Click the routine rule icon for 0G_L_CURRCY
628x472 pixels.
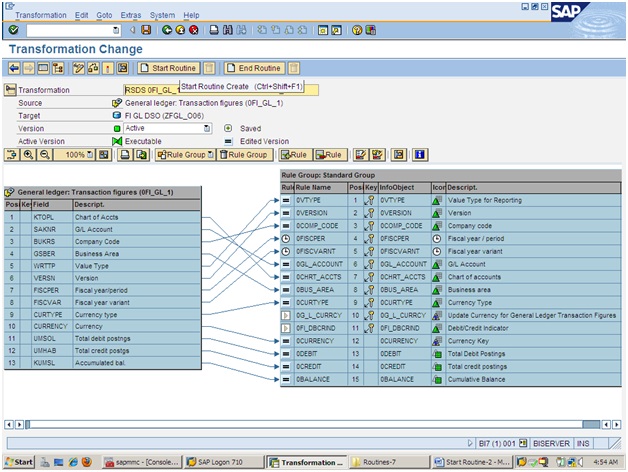coord(286,315)
